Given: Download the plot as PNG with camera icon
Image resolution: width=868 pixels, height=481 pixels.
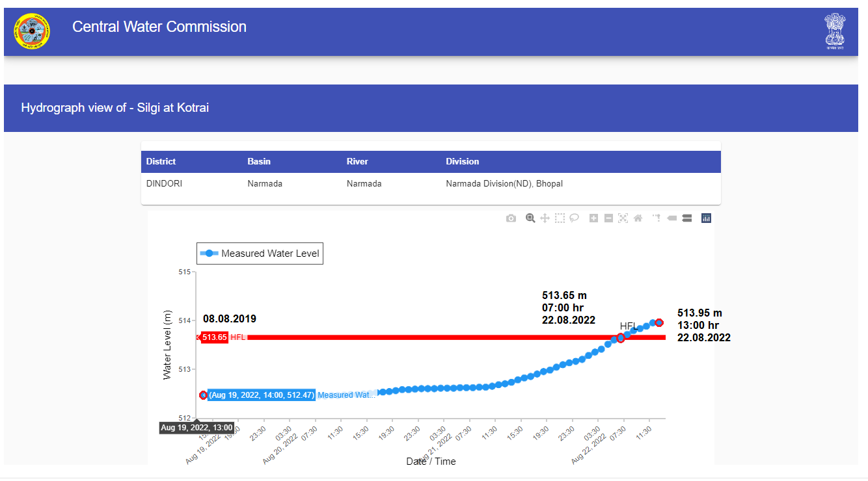Looking at the screenshot, I should (511, 218).
